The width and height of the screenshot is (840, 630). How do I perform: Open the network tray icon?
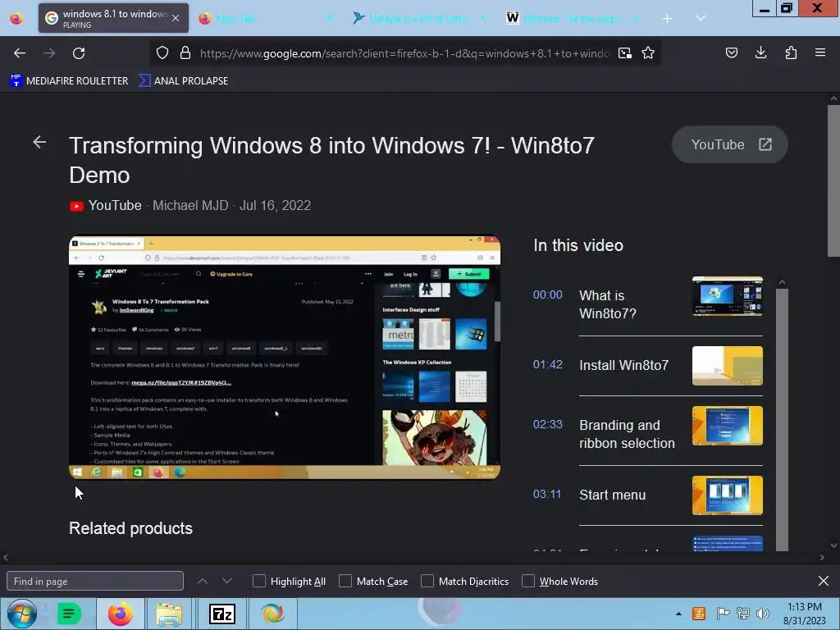tap(743, 614)
